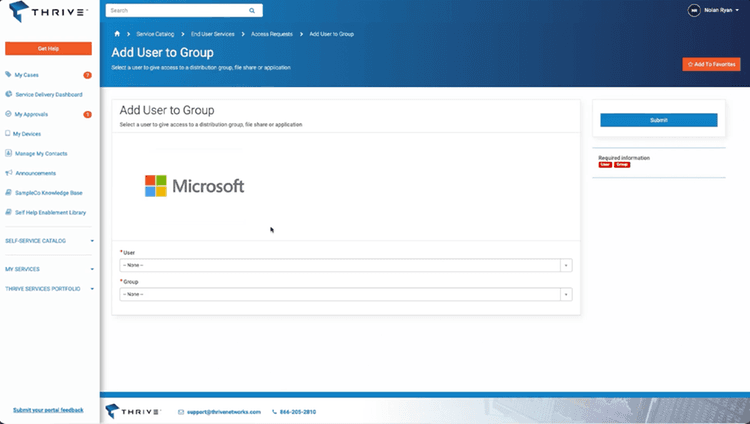Open the My Approvals menu item
Screen dimensions: 750x424
click(x=36, y=114)
